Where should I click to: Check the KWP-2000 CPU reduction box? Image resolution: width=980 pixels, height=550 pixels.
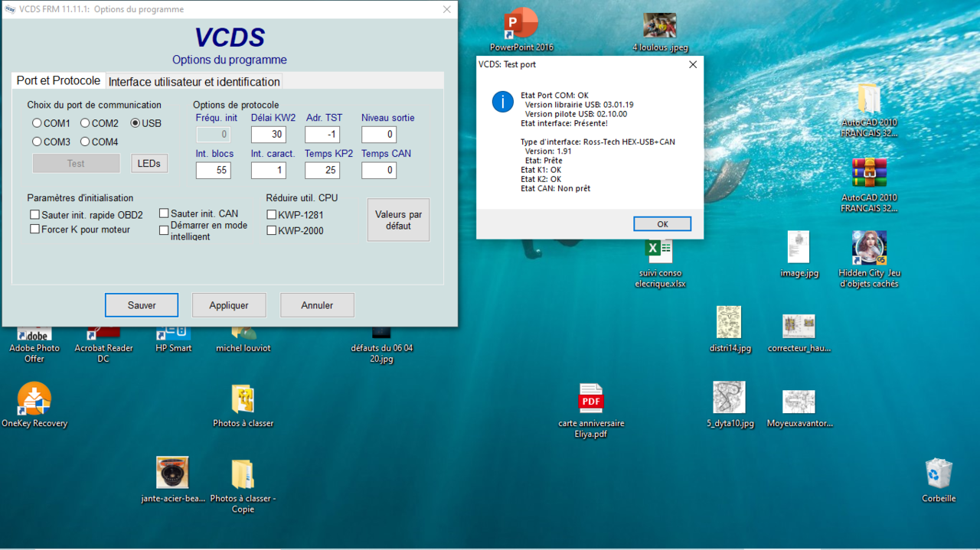tap(272, 230)
